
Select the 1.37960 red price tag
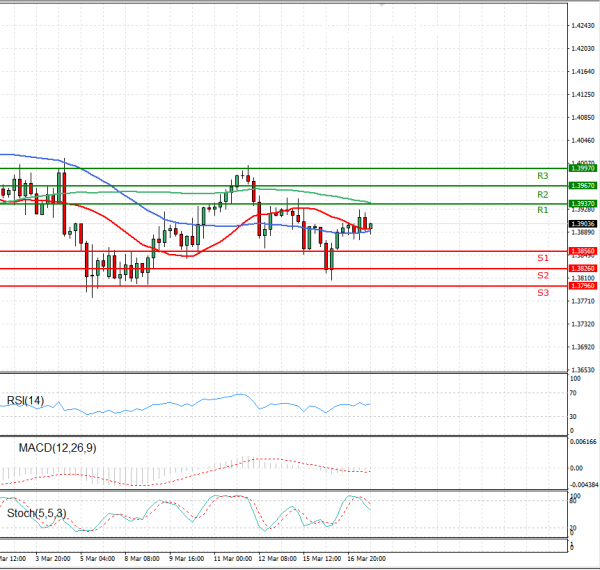(583, 286)
